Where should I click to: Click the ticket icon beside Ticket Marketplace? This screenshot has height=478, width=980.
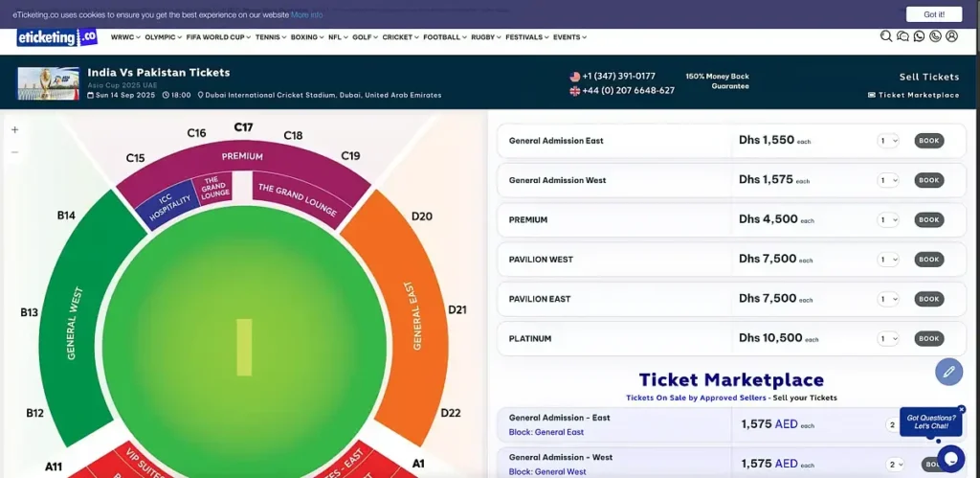(872, 95)
